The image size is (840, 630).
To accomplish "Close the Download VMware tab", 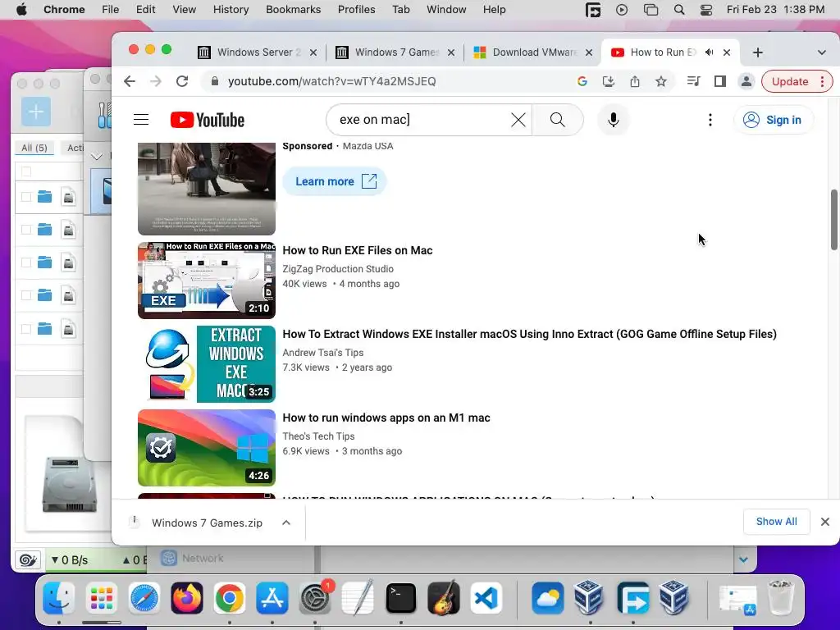I will click(x=589, y=52).
